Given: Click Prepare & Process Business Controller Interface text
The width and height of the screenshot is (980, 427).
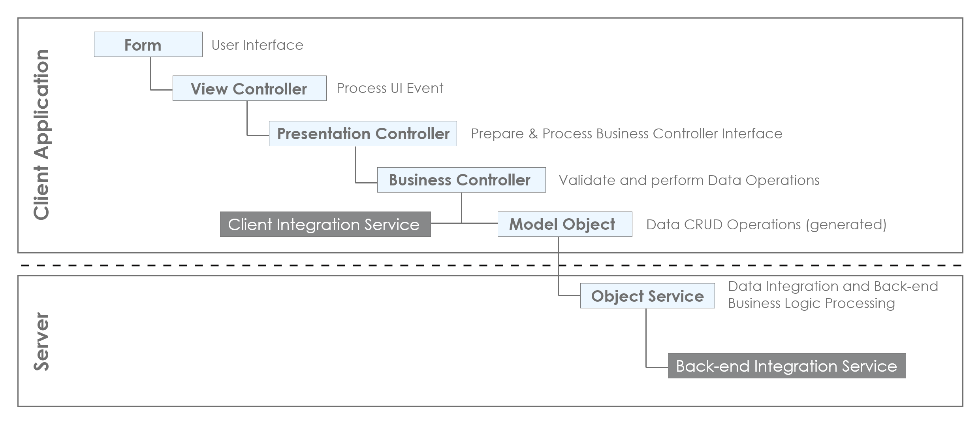Looking at the screenshot, I should pos(626,134).
